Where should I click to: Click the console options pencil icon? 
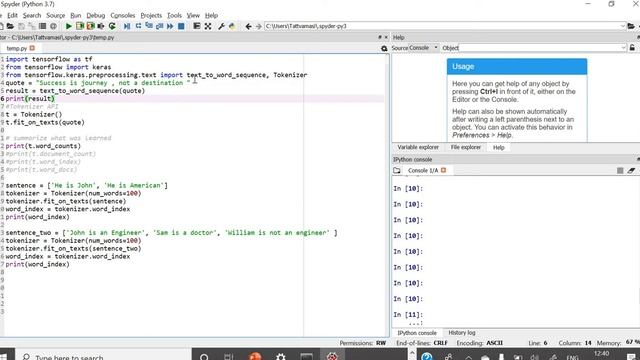pos(631,171)
